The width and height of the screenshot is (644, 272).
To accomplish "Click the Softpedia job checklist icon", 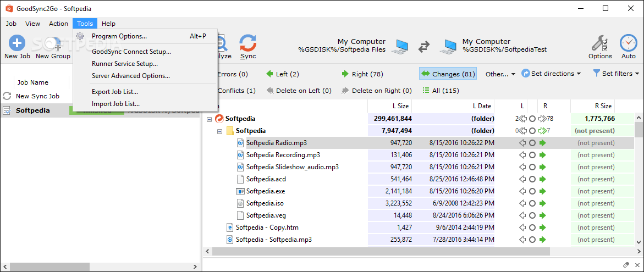I will (x=7, y=110).
